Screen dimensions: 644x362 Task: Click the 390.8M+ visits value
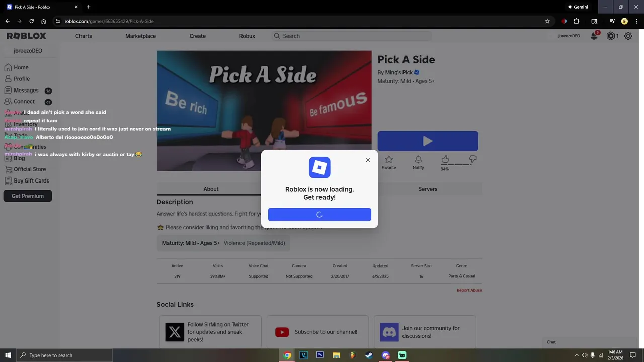click(x=218, y=276)
